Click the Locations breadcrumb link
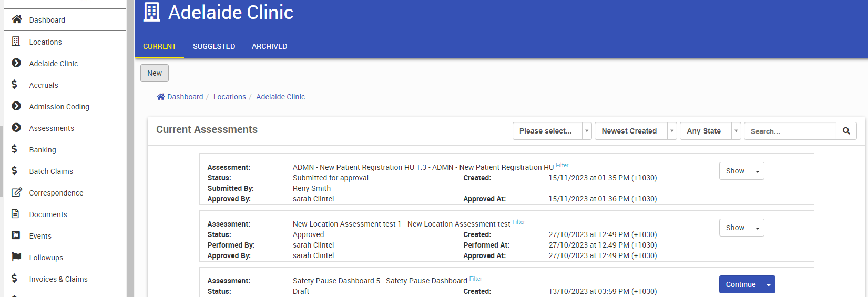This screenshot has width=868, height=297. click(229, 97)
